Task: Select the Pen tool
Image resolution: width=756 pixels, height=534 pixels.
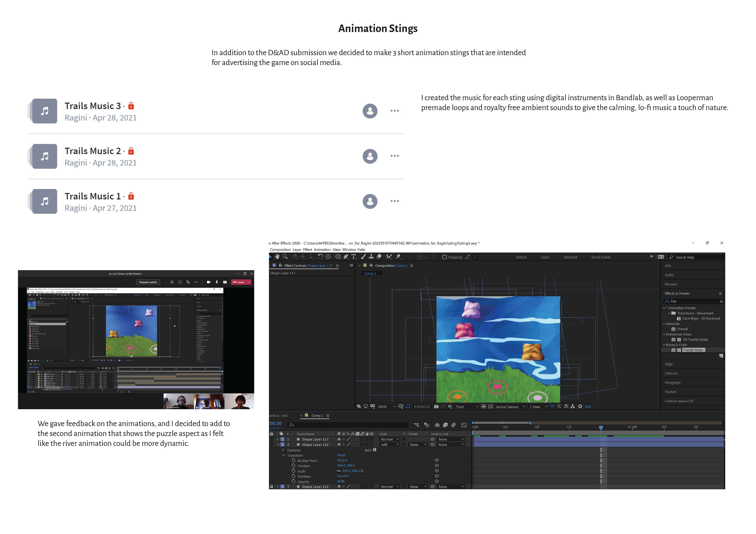Action: pos(346,257)
